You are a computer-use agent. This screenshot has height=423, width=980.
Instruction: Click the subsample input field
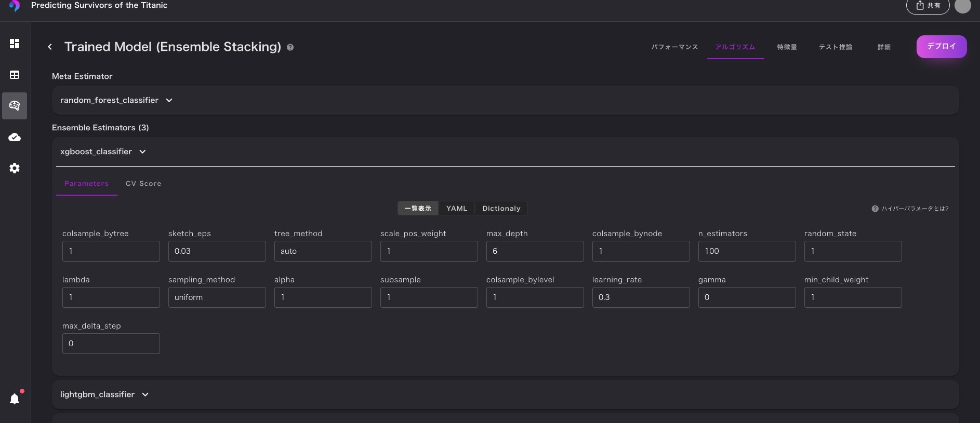(x=429, y=297)
